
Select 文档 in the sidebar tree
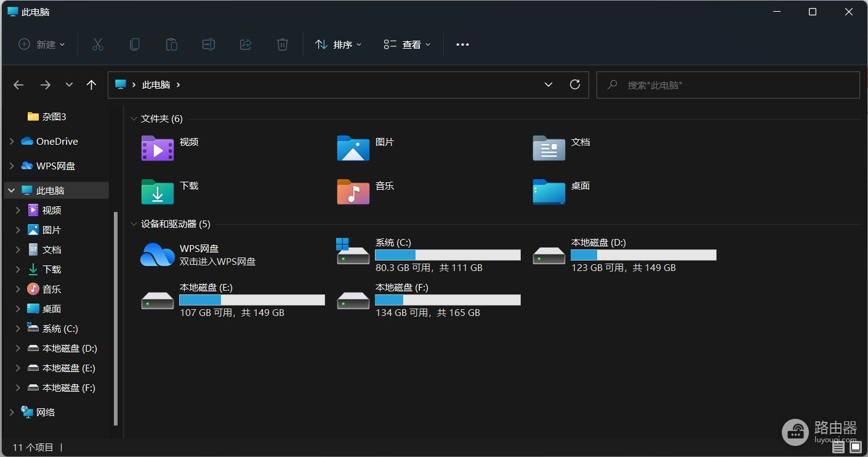tap(44, 249)
